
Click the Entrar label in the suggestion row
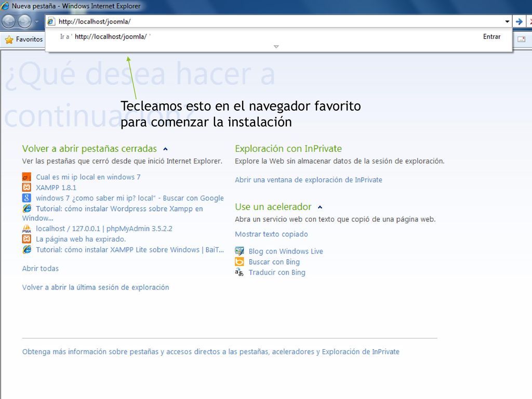click(491, 37)
